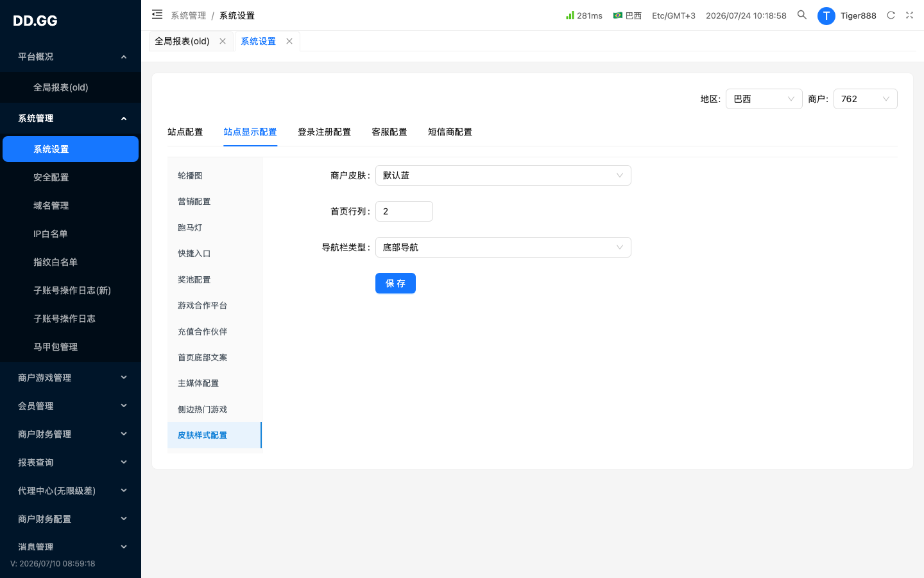Click the Tiger888 username
The width and height of the screenshot is (924, 578).
[859, 15]
